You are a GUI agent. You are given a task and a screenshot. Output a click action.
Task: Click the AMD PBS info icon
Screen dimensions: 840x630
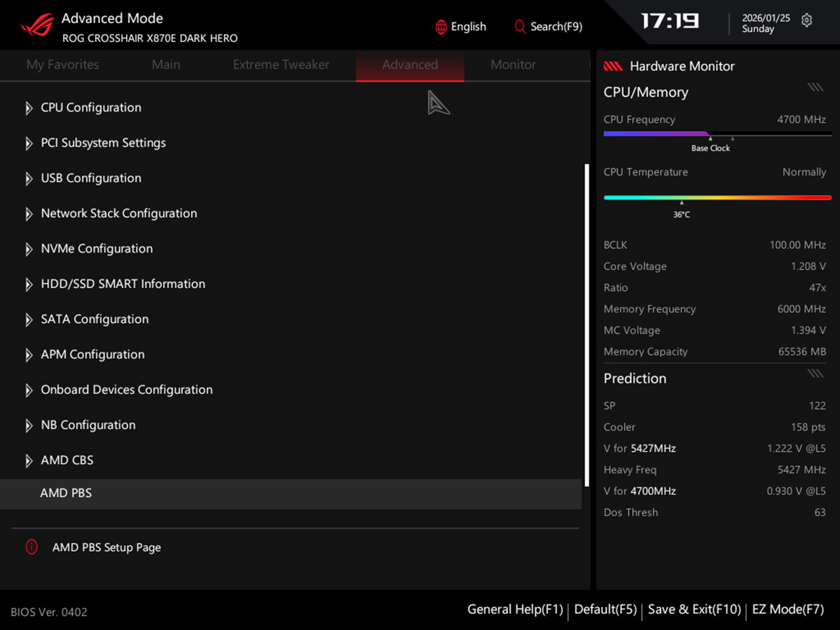[x=31, y=547]
